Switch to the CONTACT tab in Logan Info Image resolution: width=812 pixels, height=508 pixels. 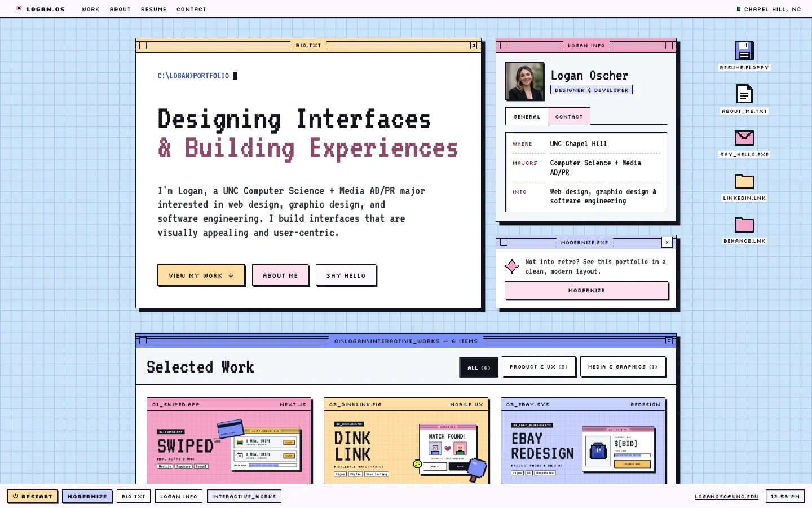569,116
